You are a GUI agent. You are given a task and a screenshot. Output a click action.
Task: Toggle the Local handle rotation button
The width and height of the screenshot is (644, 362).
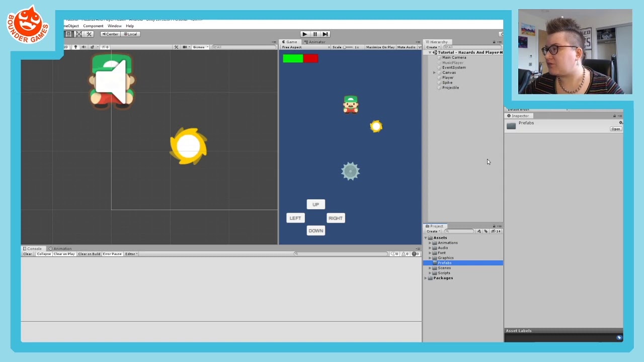[130, 34]
